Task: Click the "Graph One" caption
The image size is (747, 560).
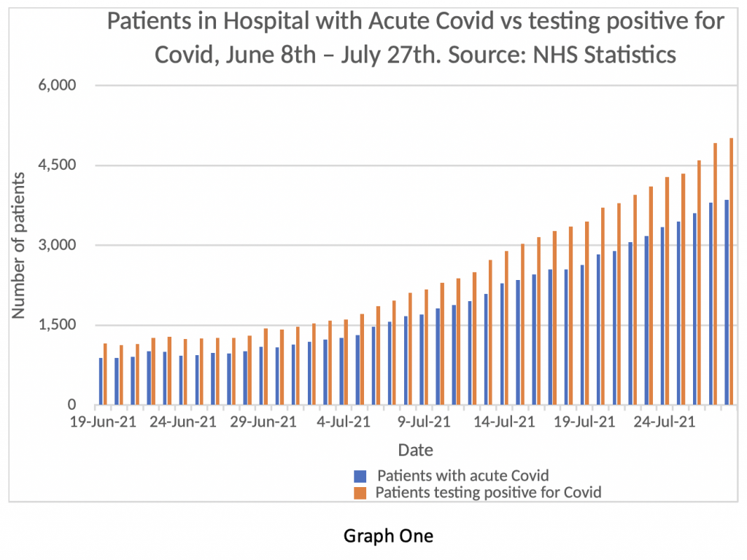Action: pyautogui.click(x=388, y=536)
